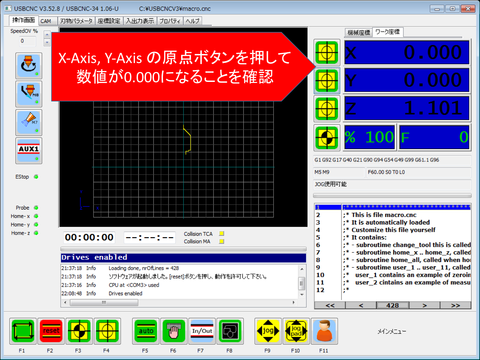Increase SpeedOV with up arrow
Viewport: 480px width, 360px height.
coord(47,35)
